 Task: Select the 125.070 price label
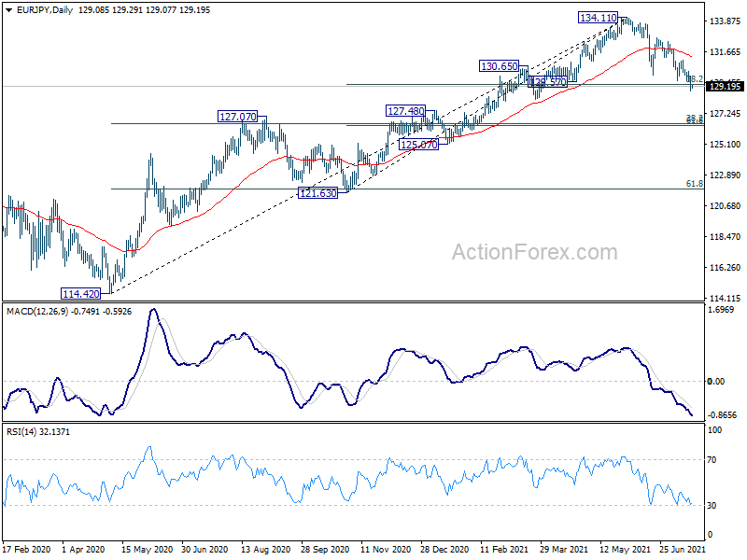click(418, 145)
